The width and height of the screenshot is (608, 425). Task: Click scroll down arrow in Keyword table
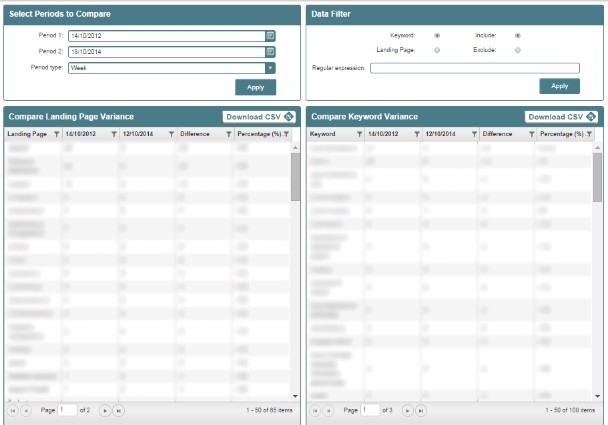[597, 396]
